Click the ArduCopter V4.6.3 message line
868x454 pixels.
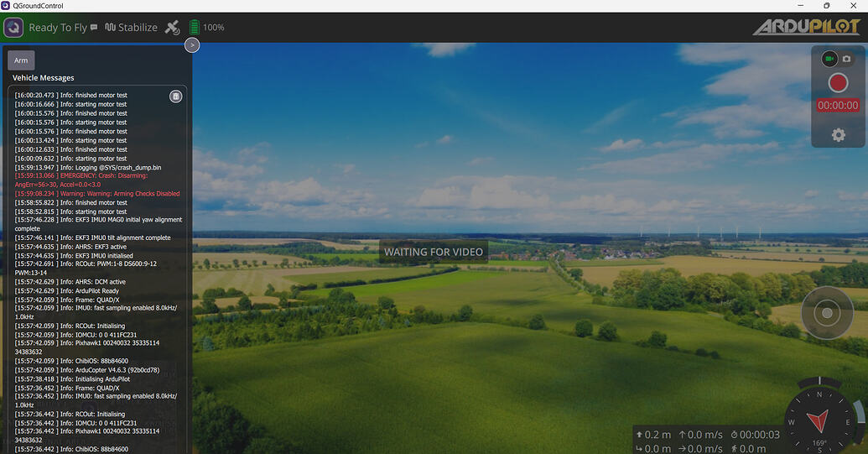(x=87, y=370)
